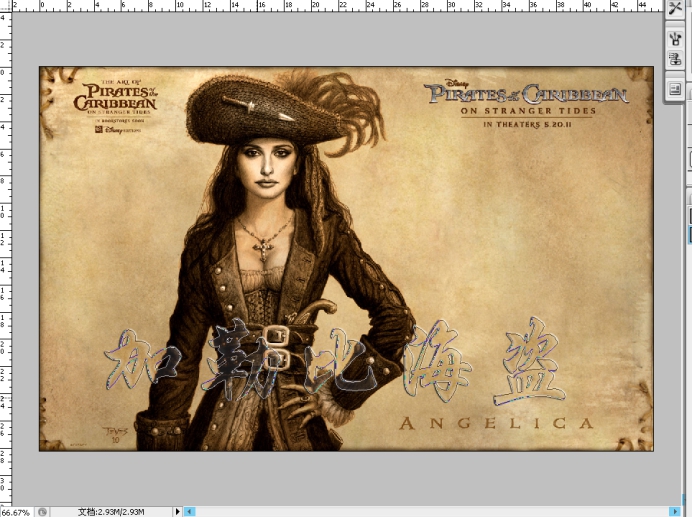
Task: Click the ANGELICA text on the canvas
Action: (x=496, y=423)
